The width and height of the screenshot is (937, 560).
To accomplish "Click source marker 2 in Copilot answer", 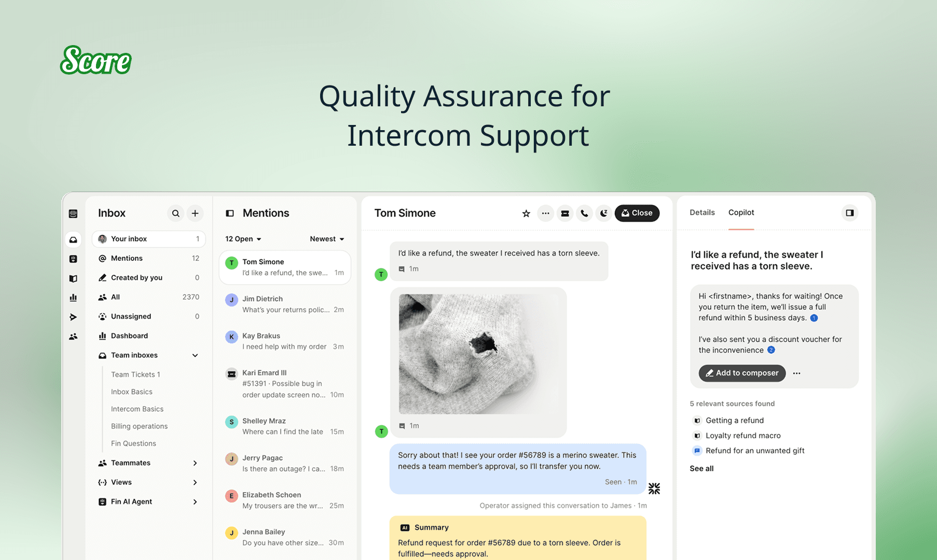I will (771, 350).
